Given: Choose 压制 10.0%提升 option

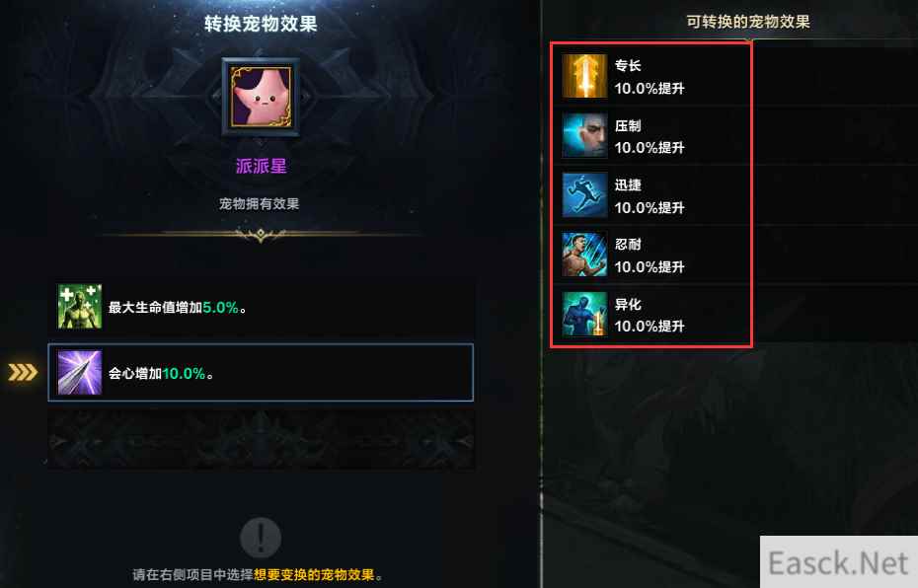Looking at the screenshot, I should tap(651, 136).
